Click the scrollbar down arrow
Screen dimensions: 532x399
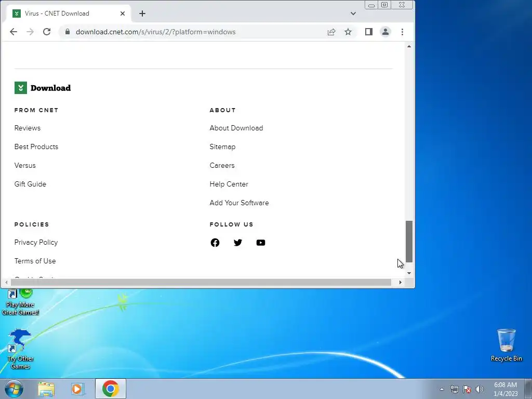click(409, 273)
